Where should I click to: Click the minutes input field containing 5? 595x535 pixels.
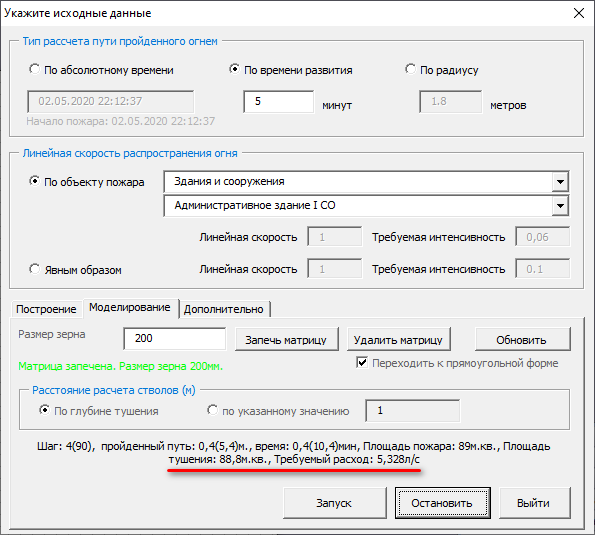[279, 102]
